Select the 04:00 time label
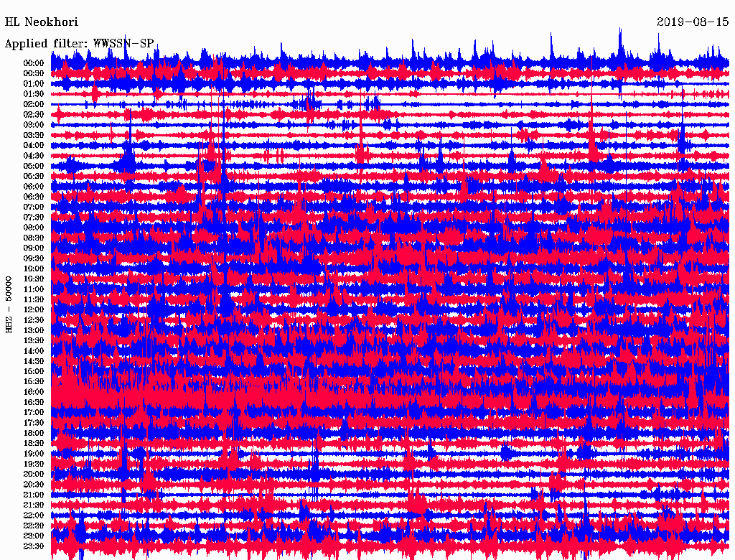The height and width of the screenshot is (560, 735). pyautogui.click(x=34, y=146)
